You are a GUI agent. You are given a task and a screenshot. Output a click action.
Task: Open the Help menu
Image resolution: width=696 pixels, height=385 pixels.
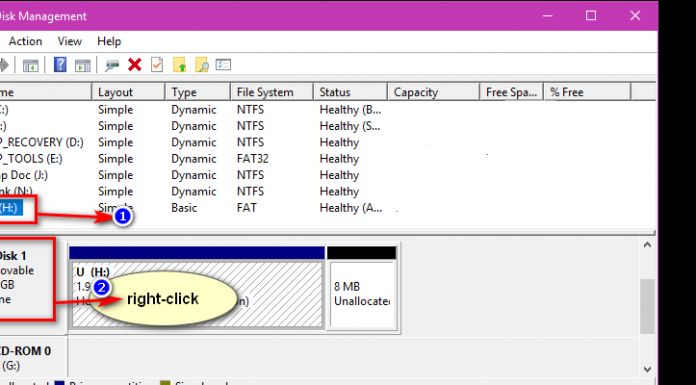[x=109, y=41]
